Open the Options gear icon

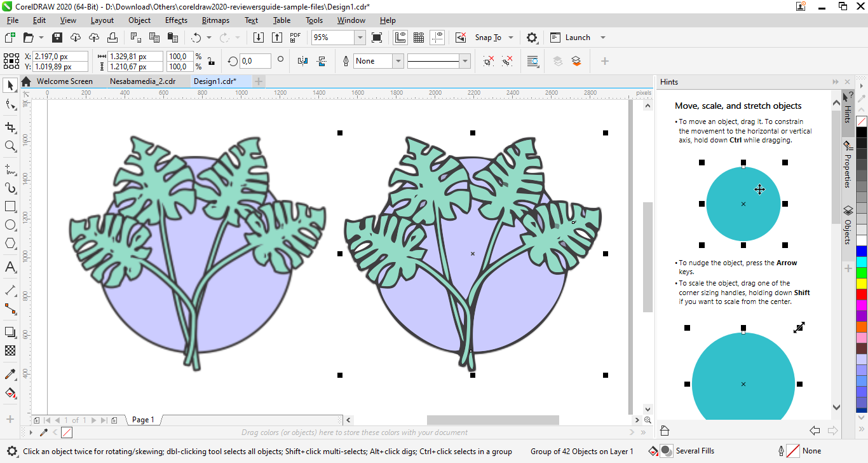tap(532, 38)
